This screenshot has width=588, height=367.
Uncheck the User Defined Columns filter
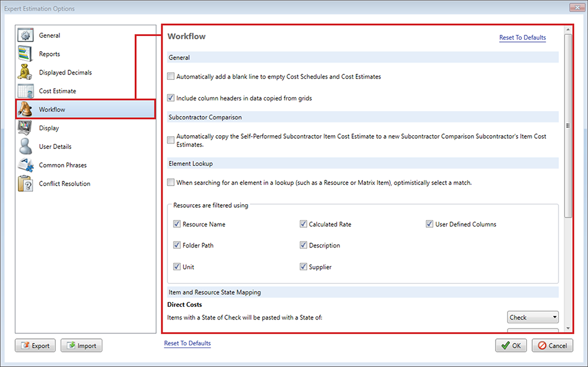430,225
